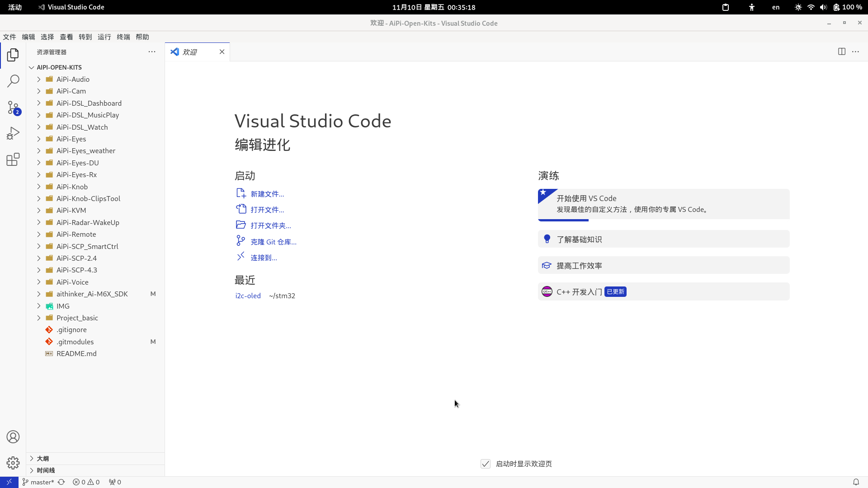Open the 查看 menu
This screenshot has height=488, width=868.
pyautogui.click(x=66, y=37)
